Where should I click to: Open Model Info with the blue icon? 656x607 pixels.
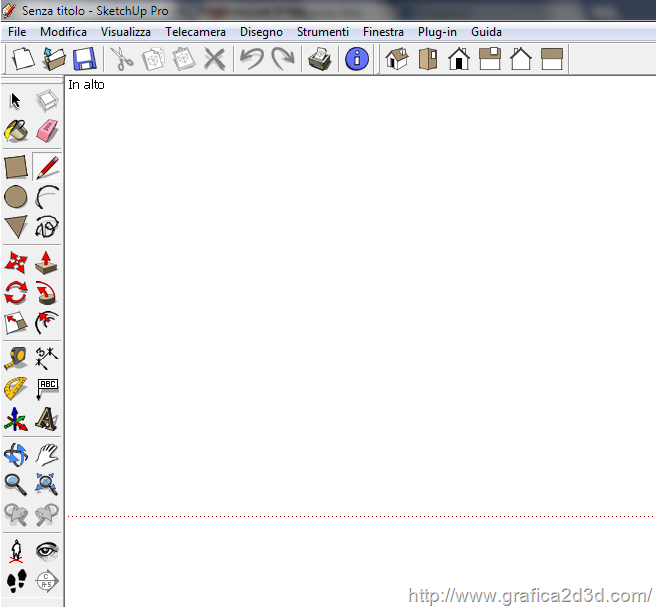[357, 59]
